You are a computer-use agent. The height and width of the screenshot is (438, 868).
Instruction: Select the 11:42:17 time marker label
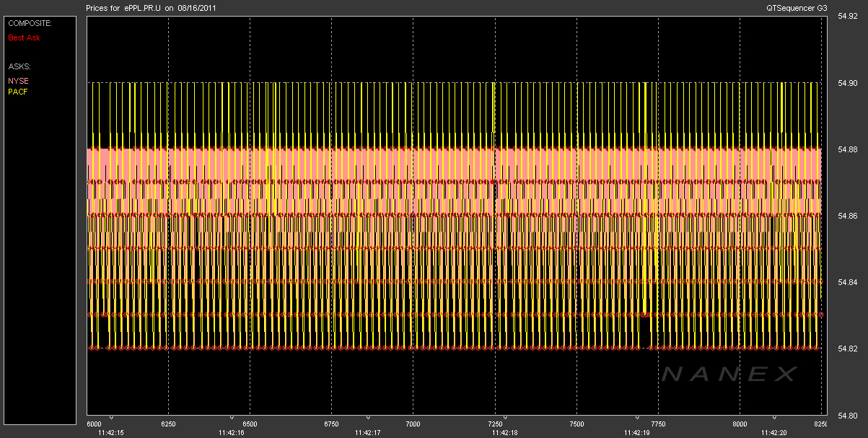click(x=368, y=433)
